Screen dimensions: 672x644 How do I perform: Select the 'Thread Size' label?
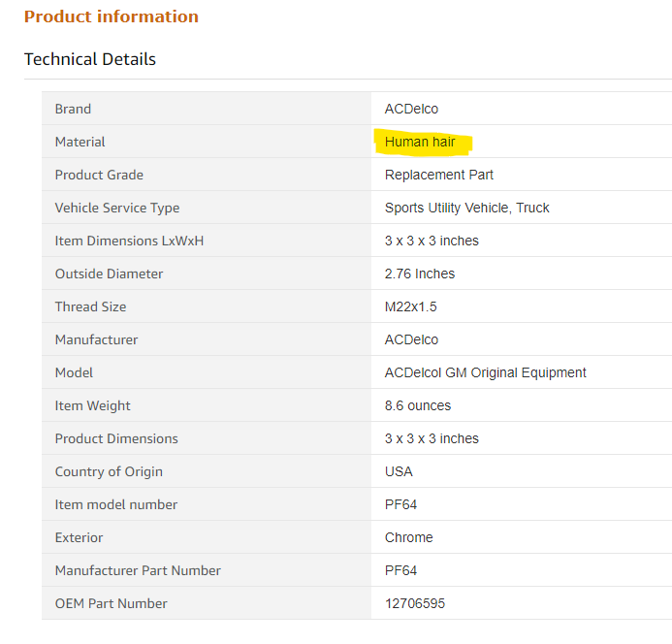tap(90, 307)
